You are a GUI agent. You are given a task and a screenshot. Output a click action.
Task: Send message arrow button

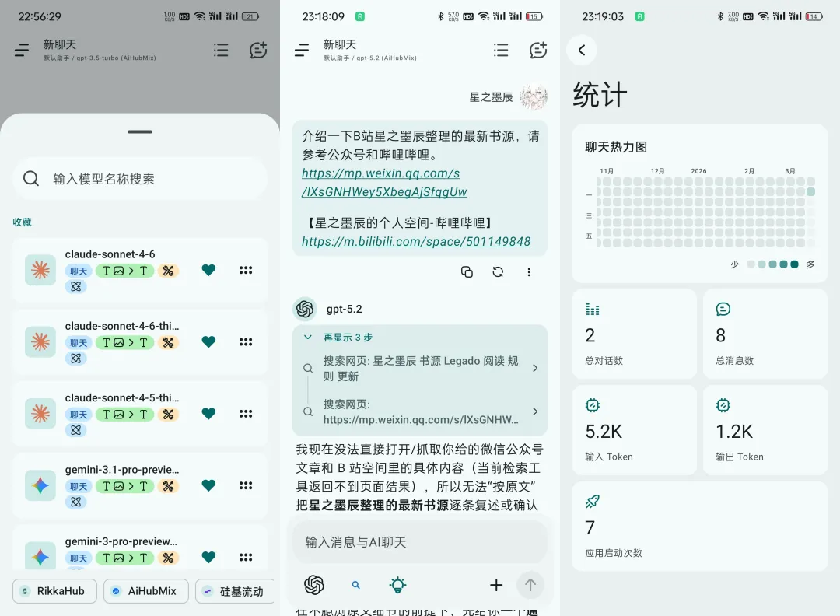[x=530, y=585]
